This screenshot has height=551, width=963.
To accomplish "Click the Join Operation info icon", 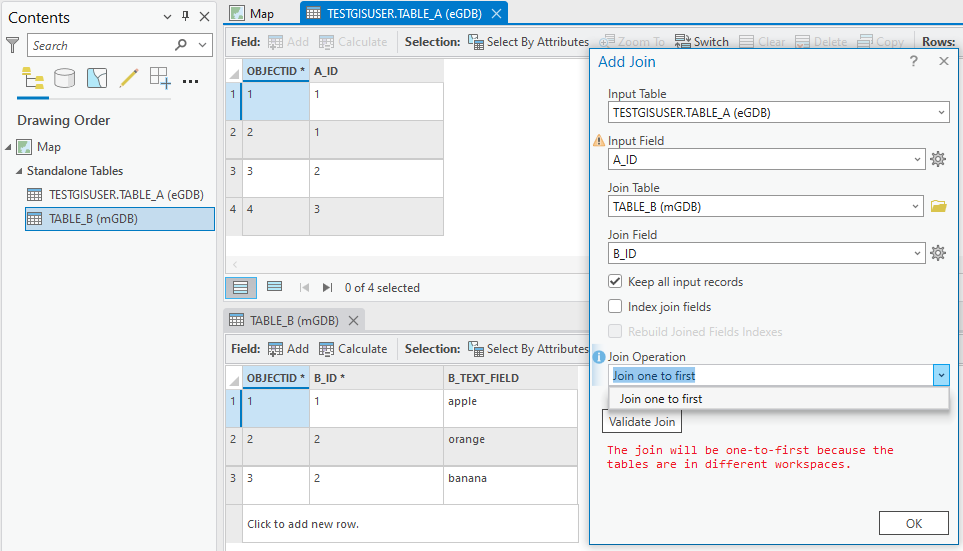I will pyautogui.click(x=599, y=357).
